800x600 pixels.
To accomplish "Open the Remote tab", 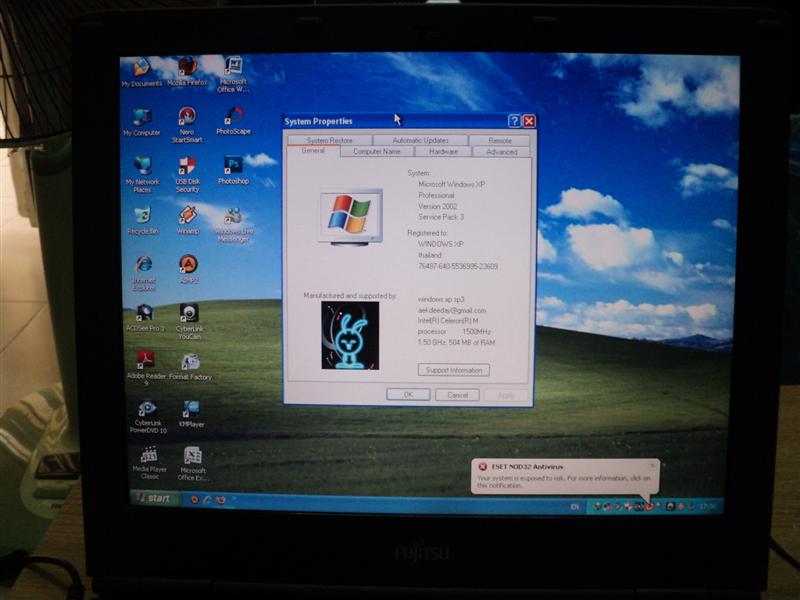I will pyautogui.click(x=500, y=140).
